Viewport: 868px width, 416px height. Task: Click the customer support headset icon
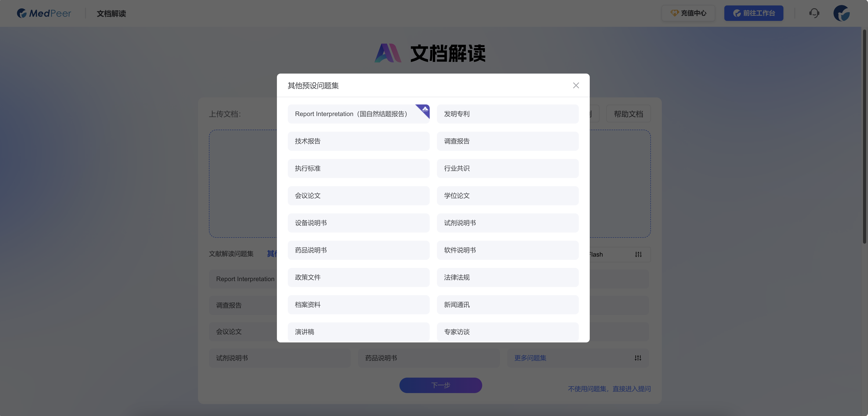pyautogui.click(x=814, y=13)
